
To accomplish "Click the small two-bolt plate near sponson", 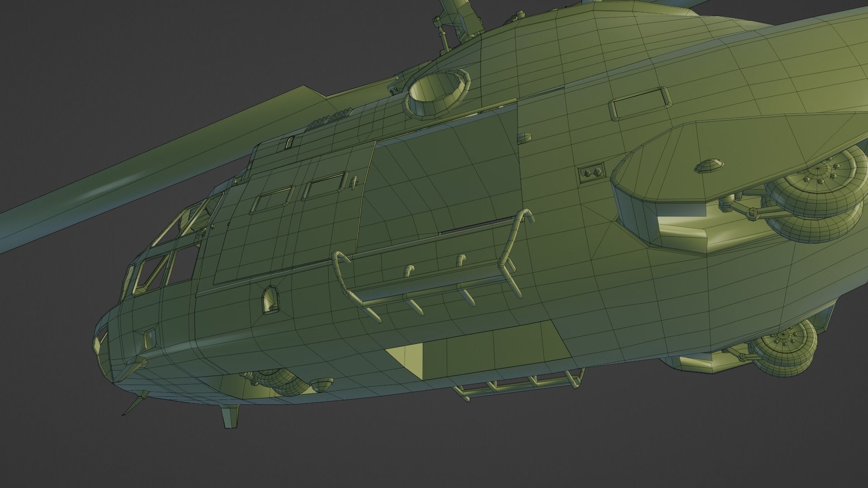I will [592, 172].
